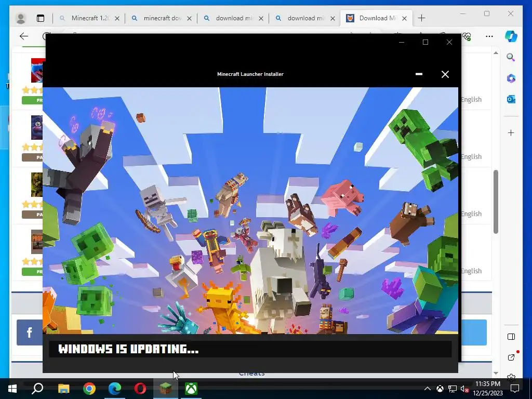Open Edge Settings and more menu
The height and width of the screenshot is (399, 532).
[x=489, y=36]
